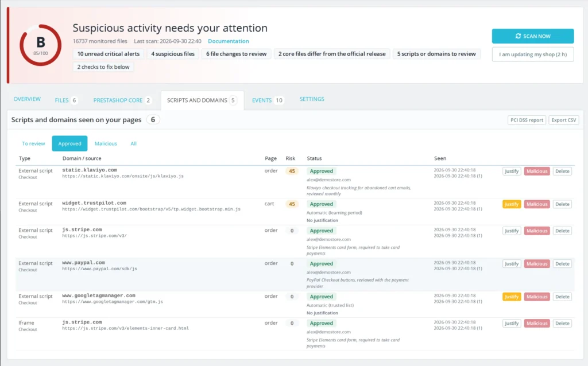
Task: Click the Klaviyo checkout tracking justification note
Action: (x=358, y=190)
